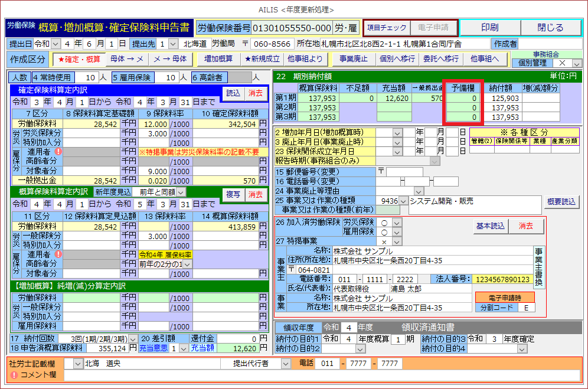Image resolution: width=588 pixels, height=389 pixels.
Task: Click the red warning icon beside コメント欄
Action: coord(14,375)
